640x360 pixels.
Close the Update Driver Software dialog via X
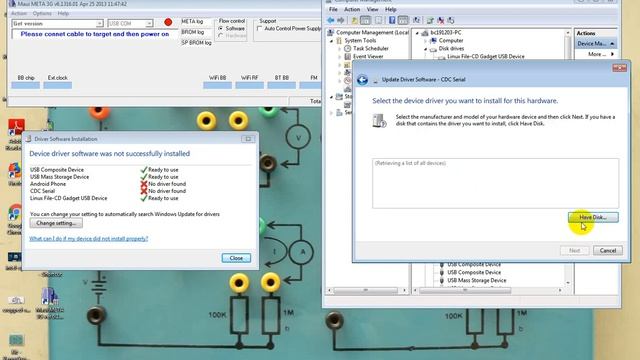pos(619,68)
